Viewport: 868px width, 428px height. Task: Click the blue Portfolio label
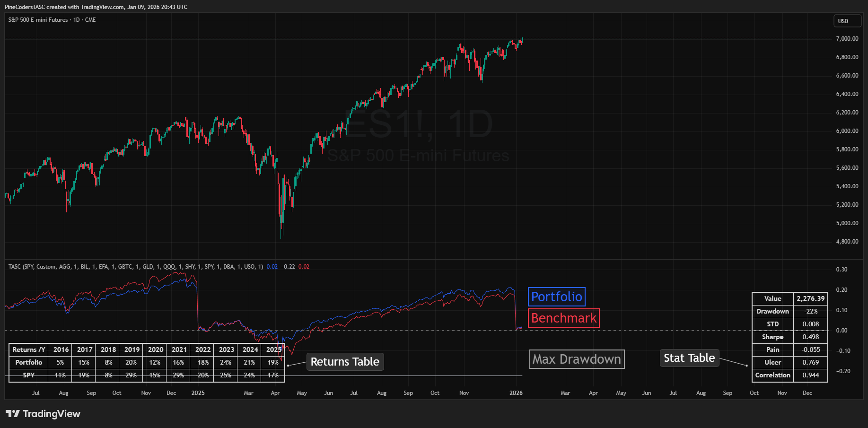[x=557, y=297]
